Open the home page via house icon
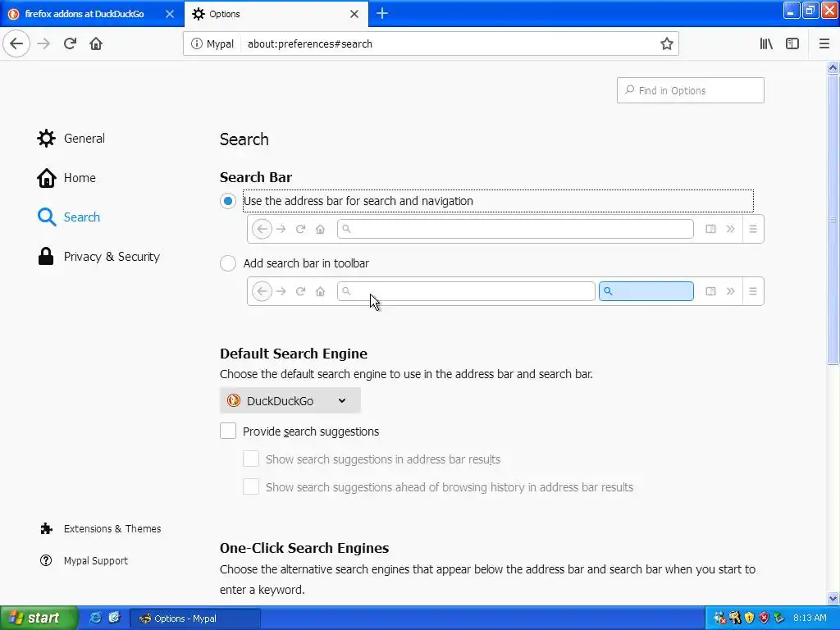 click(x=96, y=43)
